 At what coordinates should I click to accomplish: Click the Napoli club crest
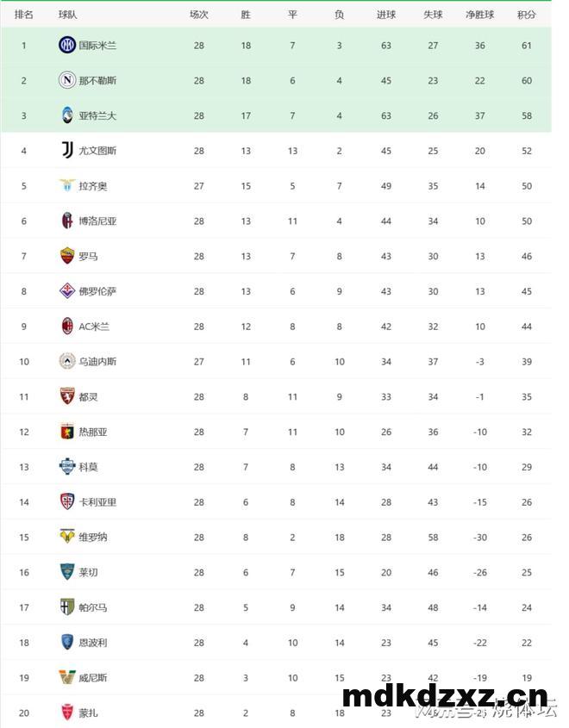point(67,80)
